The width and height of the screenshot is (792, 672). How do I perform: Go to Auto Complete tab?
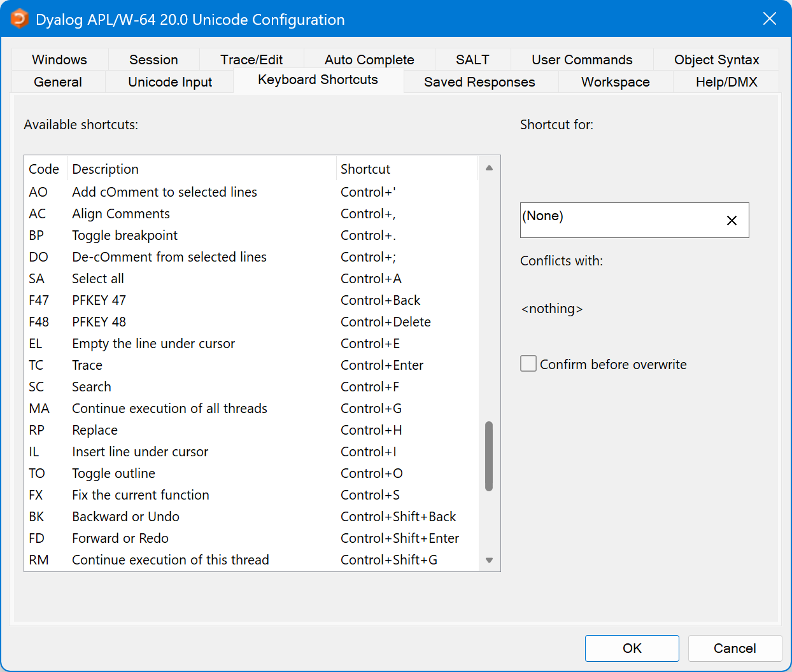369,60
